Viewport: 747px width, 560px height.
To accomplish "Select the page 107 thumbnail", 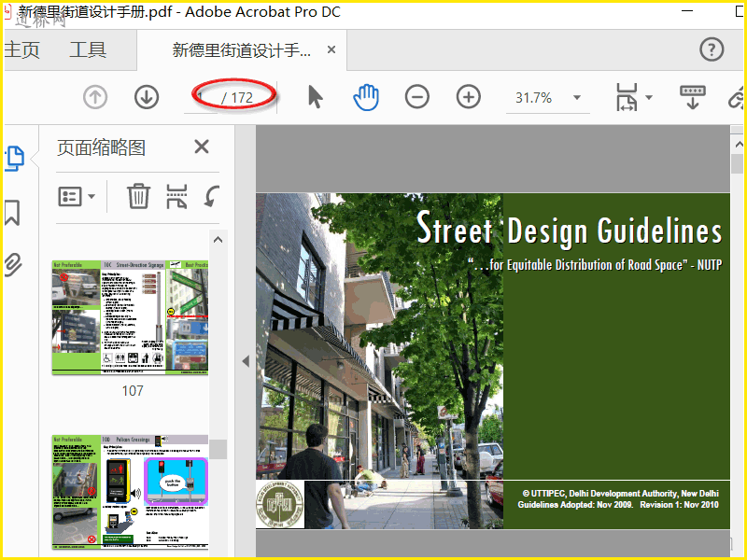I will [x=130, y=317].
